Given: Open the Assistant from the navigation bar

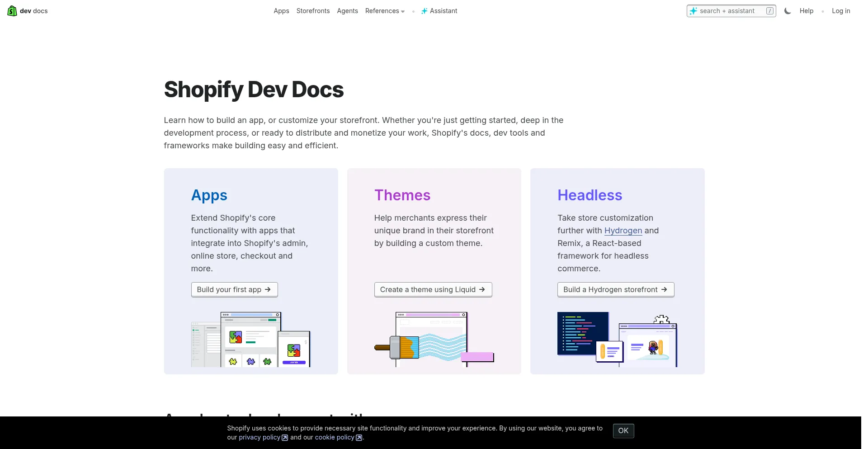Looking at the screenshot, I should pos(439,11).
